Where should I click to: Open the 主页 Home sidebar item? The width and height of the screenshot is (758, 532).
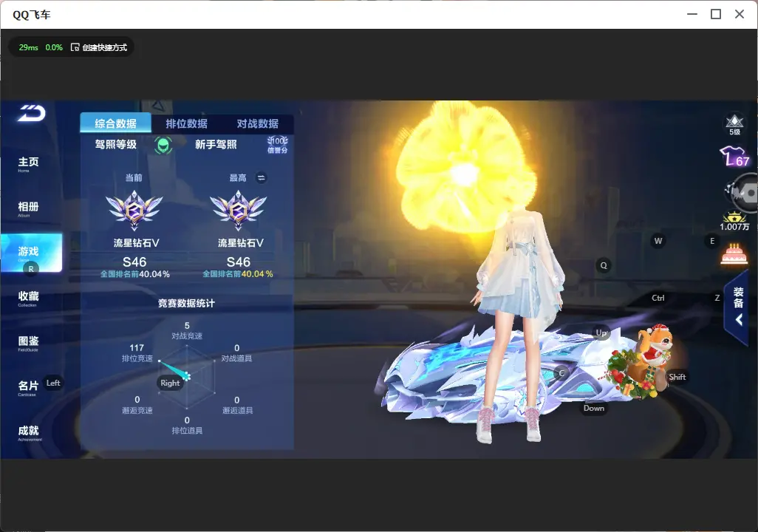28,164
